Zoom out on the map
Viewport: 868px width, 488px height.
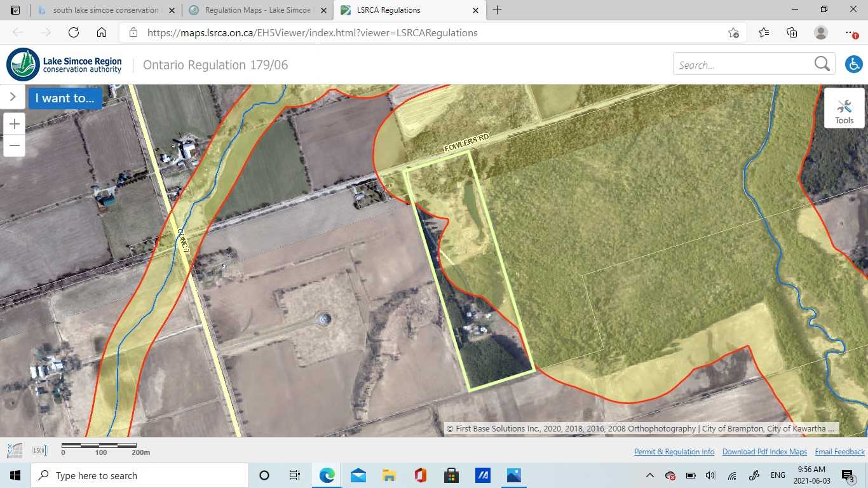tap(15, 146)
